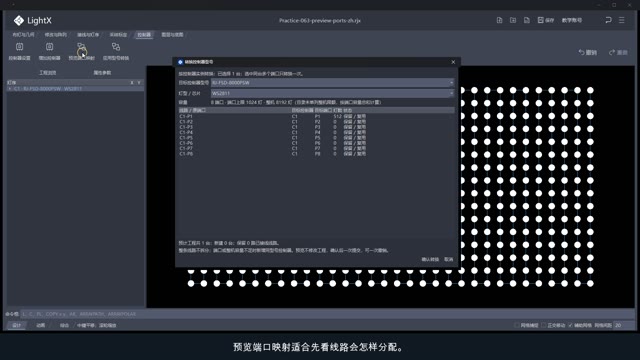Screen dimensions: 640x360
Task: Select row C1-P3 in the port table
Action: click(316, 127)
